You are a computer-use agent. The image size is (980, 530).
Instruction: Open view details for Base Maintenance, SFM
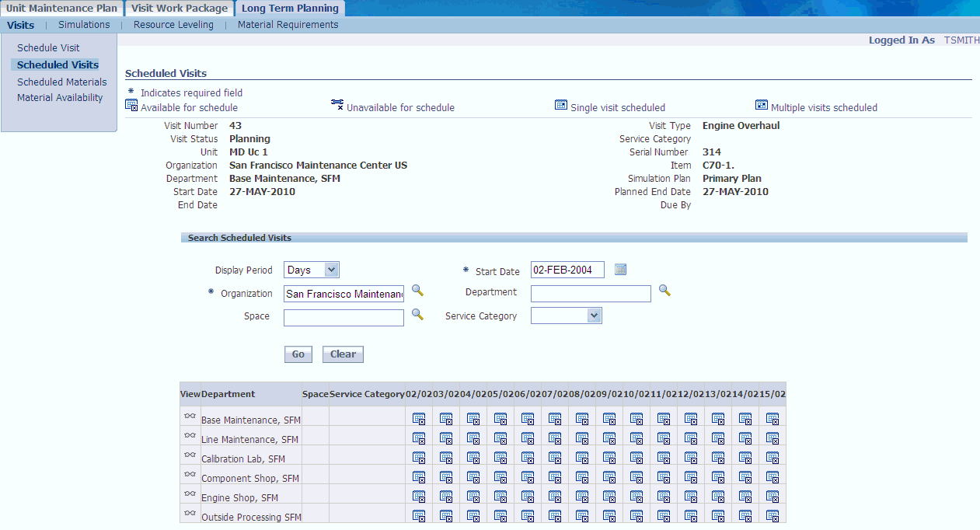pos(190,415)
